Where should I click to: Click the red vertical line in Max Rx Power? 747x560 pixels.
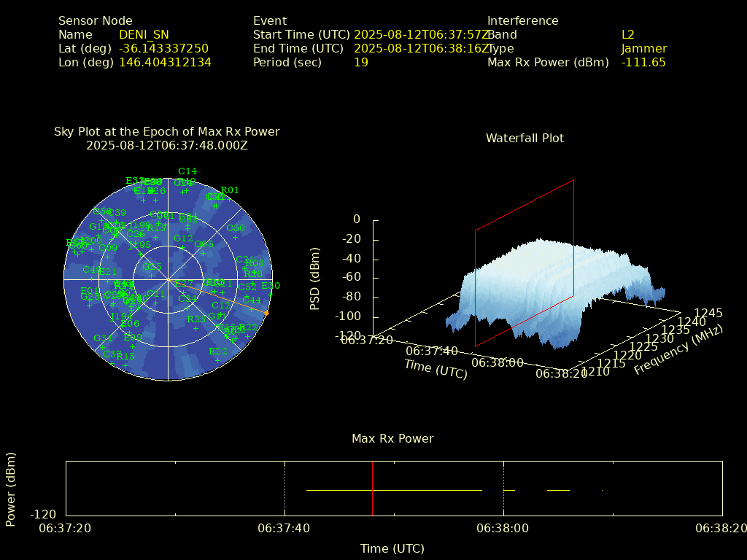[x=372, y=489]
